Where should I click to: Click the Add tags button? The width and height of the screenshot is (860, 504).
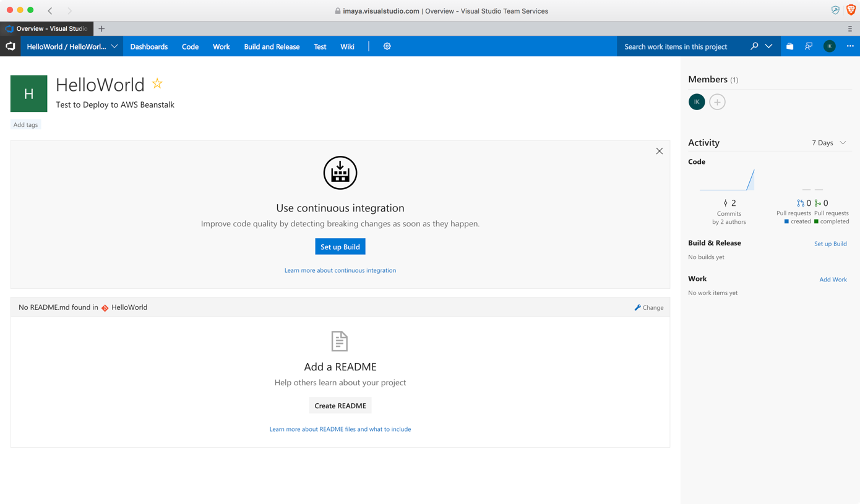tap(26, 125)
